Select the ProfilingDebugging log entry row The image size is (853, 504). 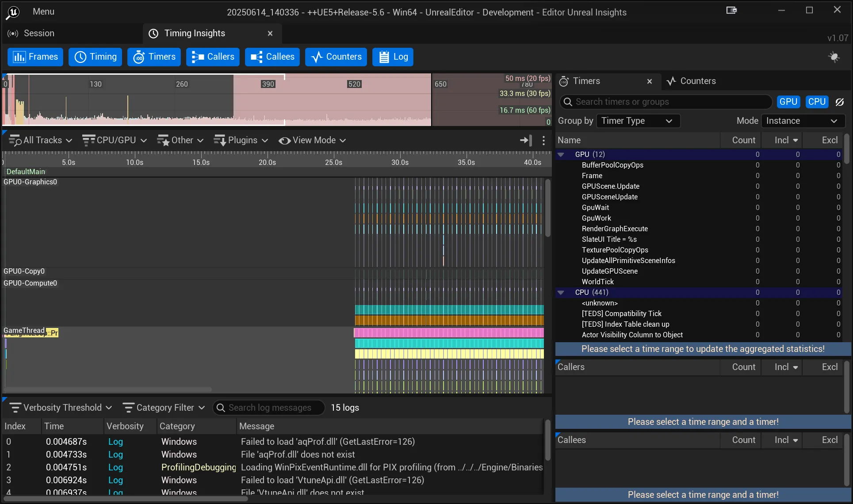pyautogui.click(x=273, y=468)
